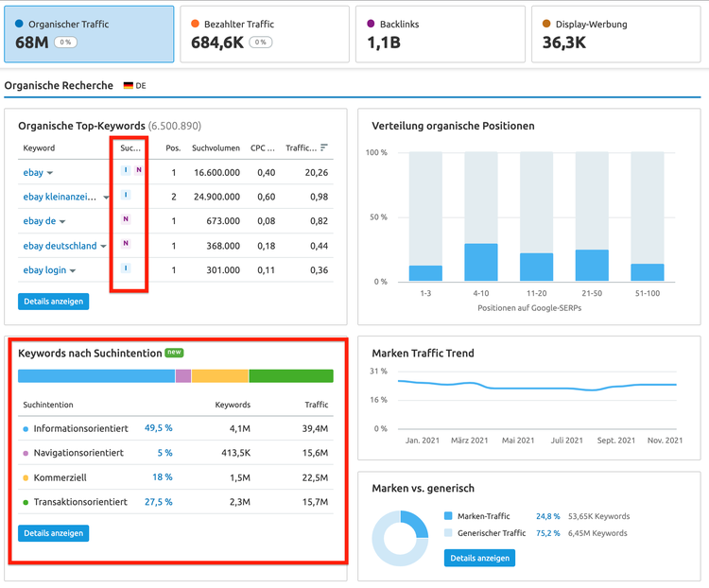
Task: Select the Organischer Traffic card
Action: point(89,34)
